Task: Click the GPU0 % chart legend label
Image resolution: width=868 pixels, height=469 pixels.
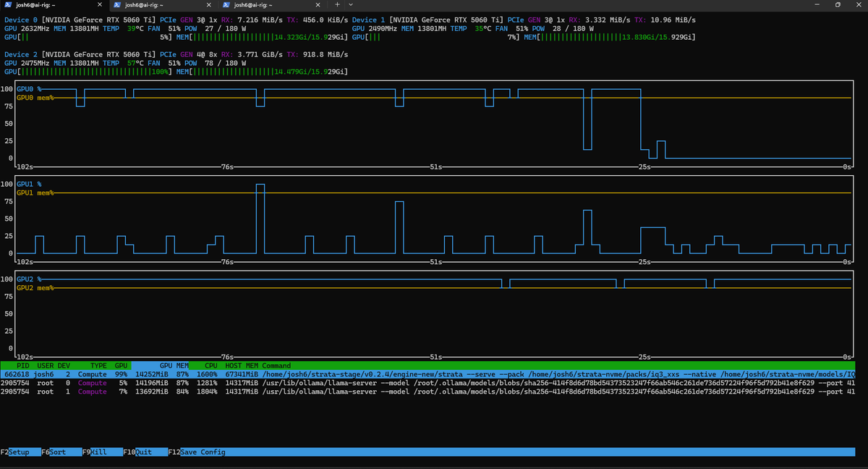Action: point(29,89)
